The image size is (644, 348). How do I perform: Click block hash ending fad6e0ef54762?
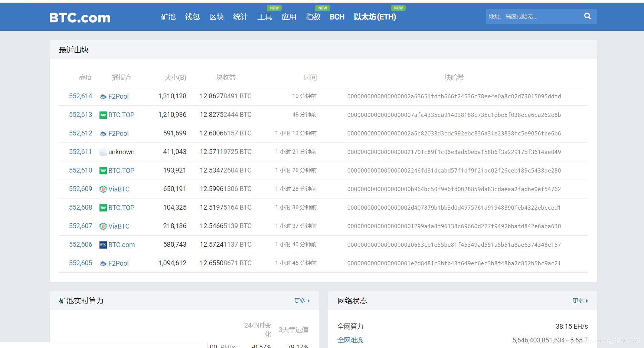click(454, 189)
